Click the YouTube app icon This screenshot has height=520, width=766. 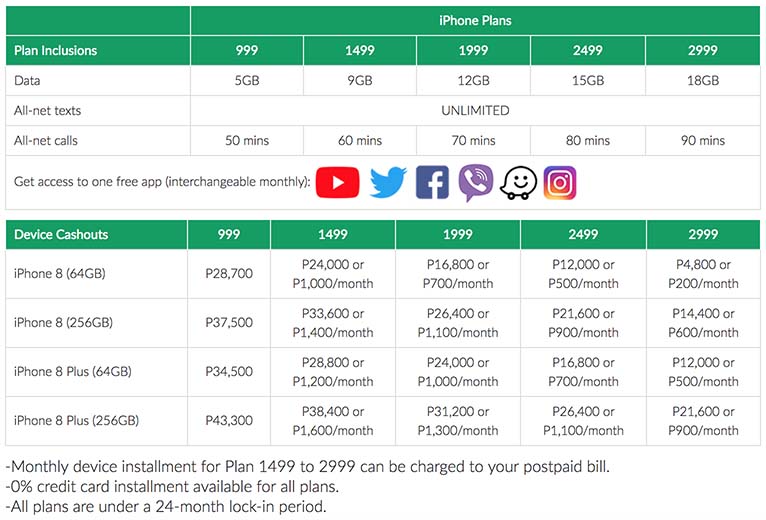pos(337,182)
